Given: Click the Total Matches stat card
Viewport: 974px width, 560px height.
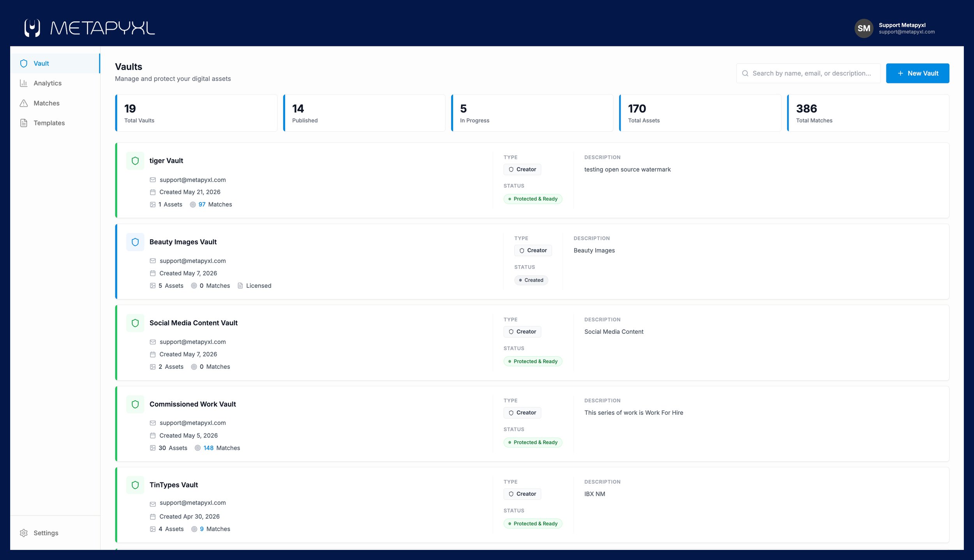Looking at the screenshot, I should pyautogui.click(x=868, y=113).
